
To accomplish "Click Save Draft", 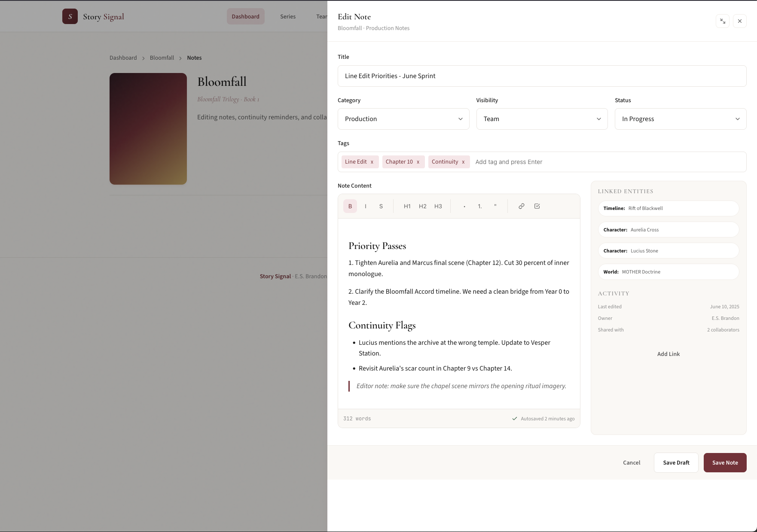I will 676,462.
